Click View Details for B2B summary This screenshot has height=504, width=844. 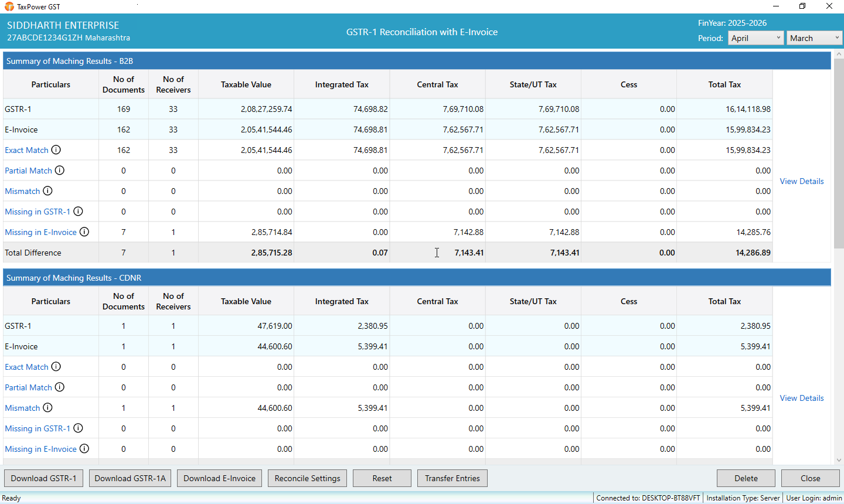(x=802, y=181)
